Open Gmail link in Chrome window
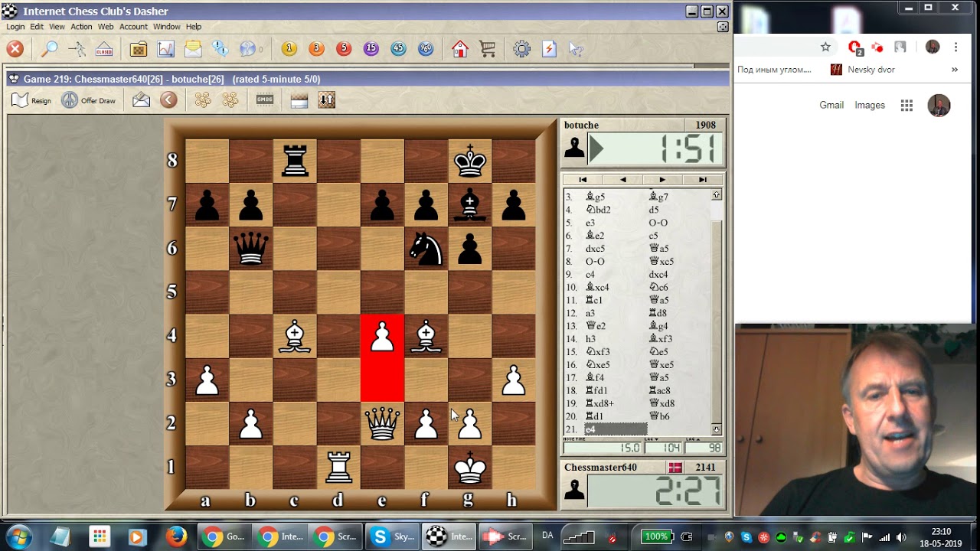The height and width of the screenshot is (551, 980). 831,105
